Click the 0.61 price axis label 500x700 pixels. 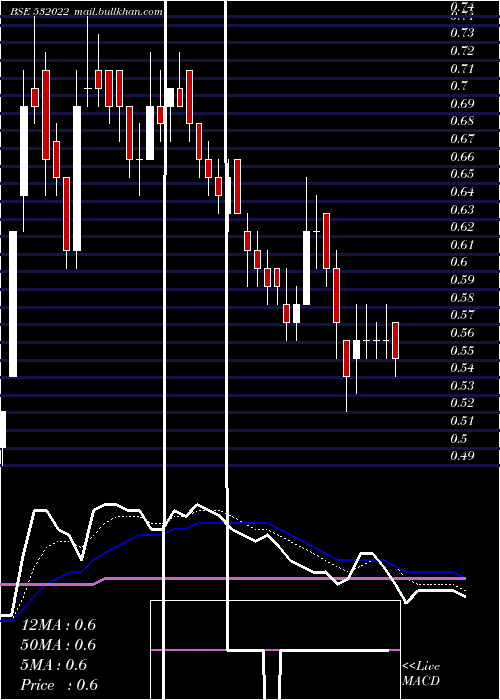tap(462, 245)
